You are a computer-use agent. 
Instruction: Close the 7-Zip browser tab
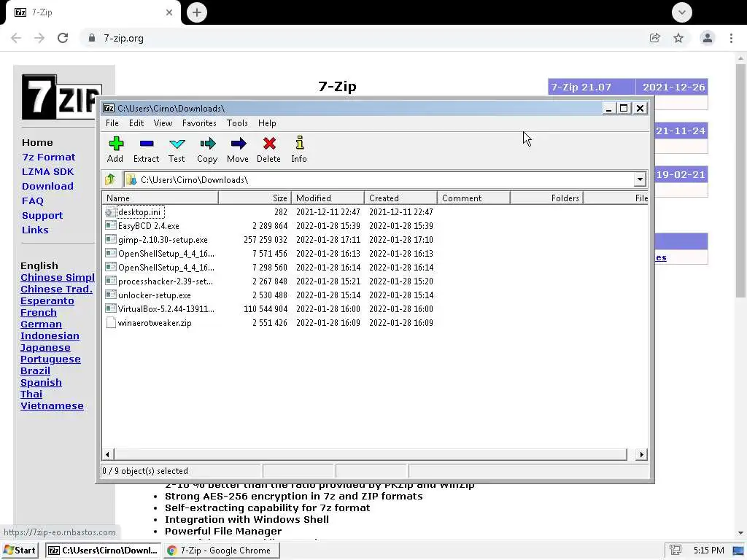[x=169, y=12]
